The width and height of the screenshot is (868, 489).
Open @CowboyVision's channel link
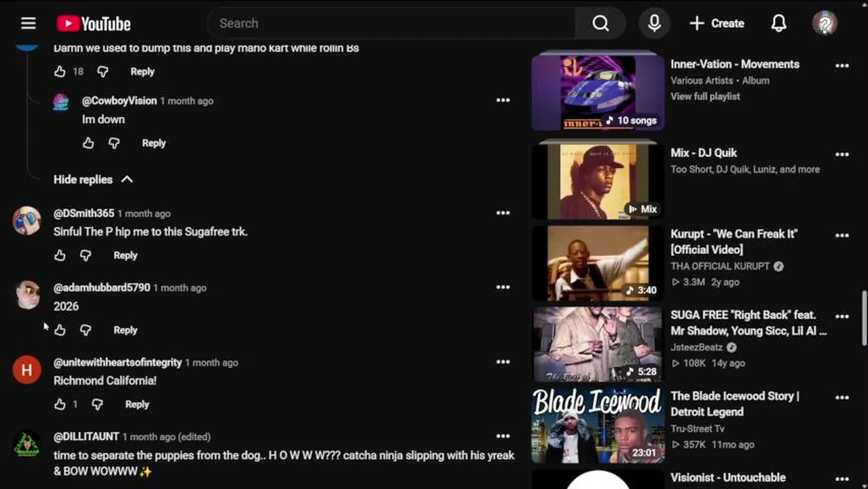point(120,101)
